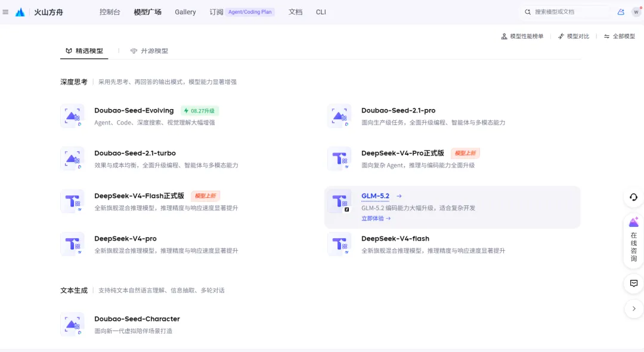Select the Doubao-Seed-Evolving model title

tap(134, 111)
